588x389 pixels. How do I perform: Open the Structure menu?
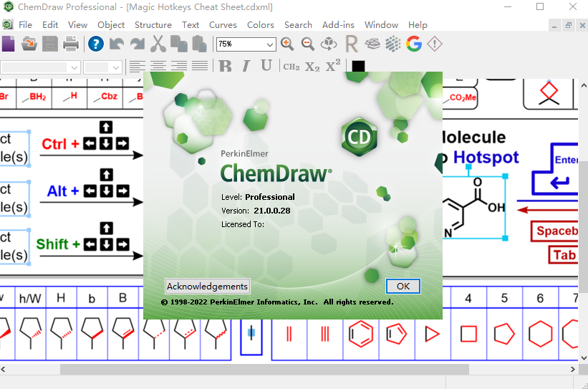[x=153, y=25]
